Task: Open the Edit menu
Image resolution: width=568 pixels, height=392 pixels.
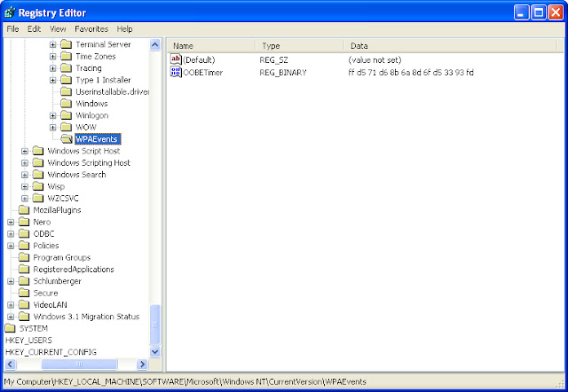Action: click(35, 29)
